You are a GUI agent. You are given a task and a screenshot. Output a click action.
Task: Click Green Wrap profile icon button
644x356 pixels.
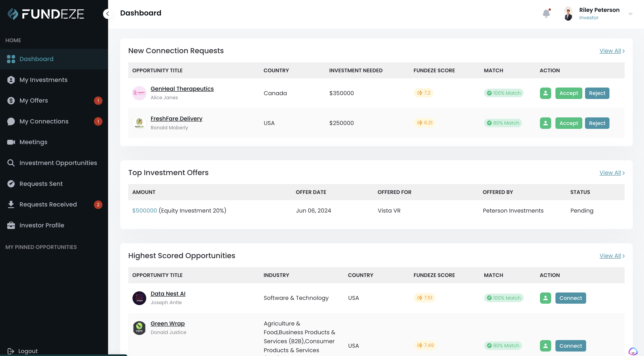click(545, 346)
